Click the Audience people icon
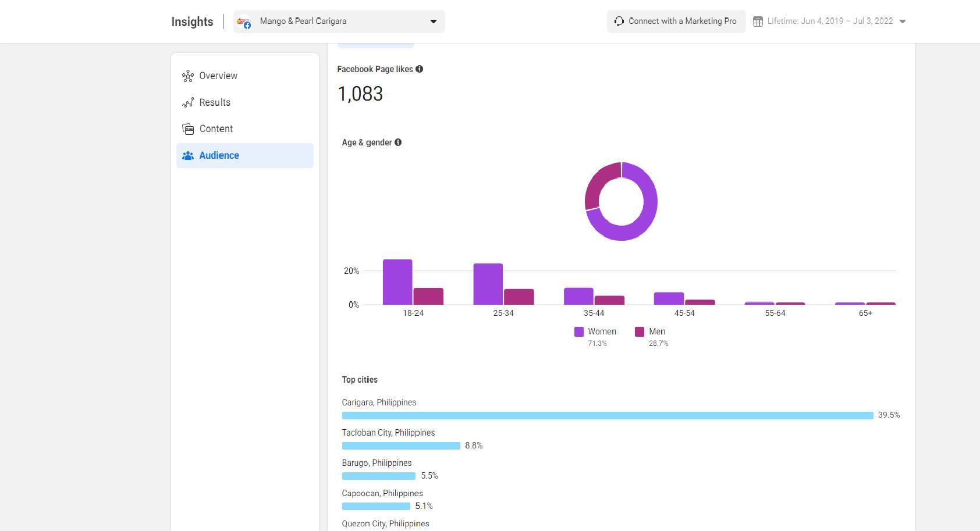The image size is (980, 531). (188, 156)
